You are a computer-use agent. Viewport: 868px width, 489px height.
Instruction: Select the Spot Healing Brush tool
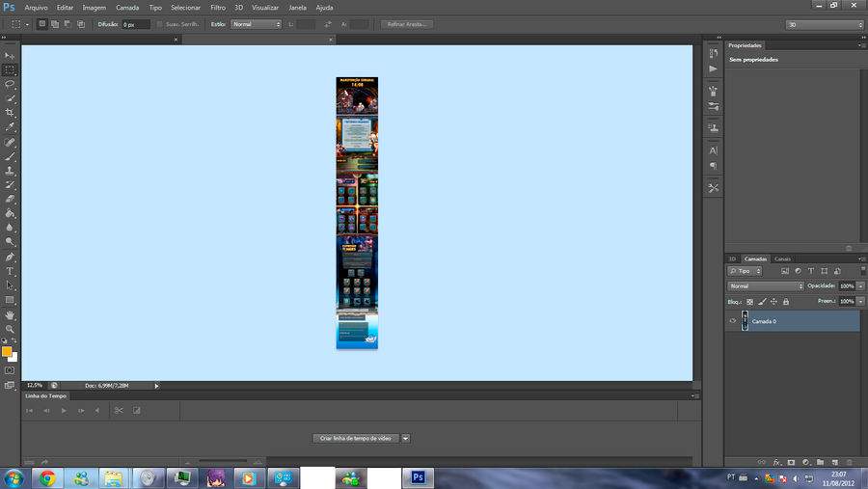(x=10, y=143)
